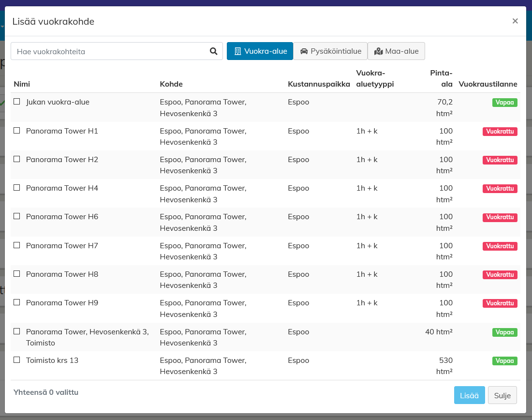The width and height of the screenshot is (532, 420).
Task: Tick the Panorama Tower H6 checkbox
Action: pyautogui.click(x=17, y=216)
